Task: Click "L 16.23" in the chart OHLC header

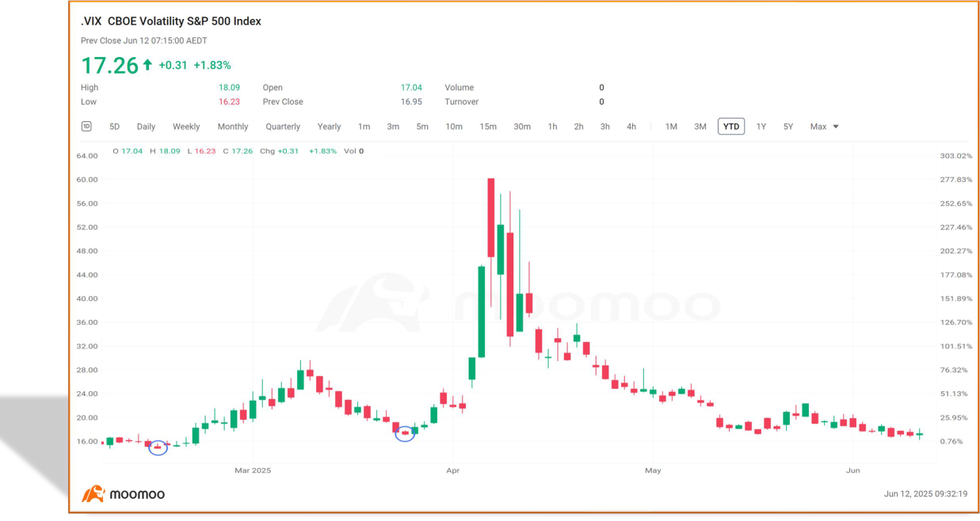Action: point(201,151)
